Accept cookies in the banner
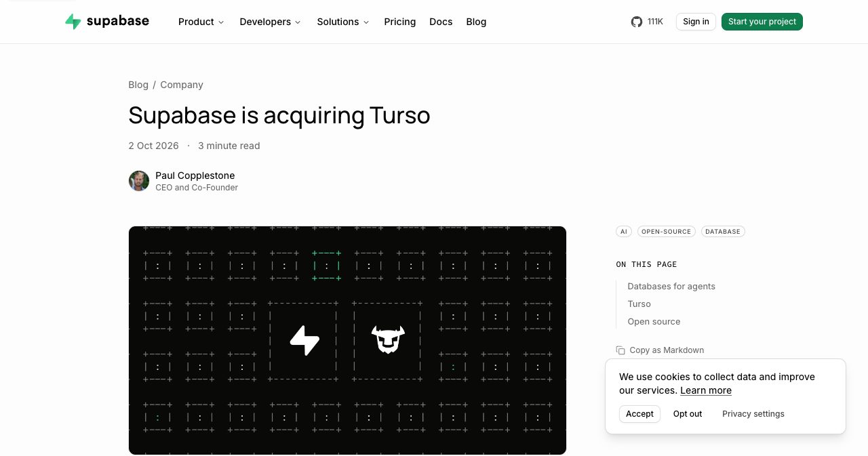Viewport: 868px width, 456px height. 639,414
